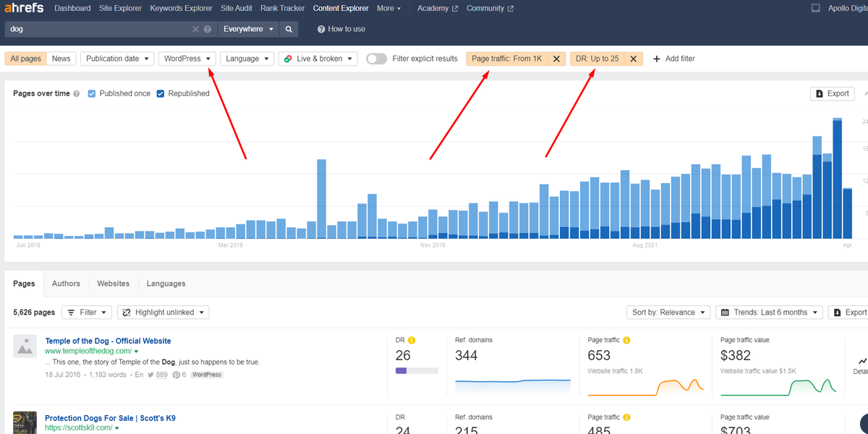Screen dimensions: 868x434
Task: Click the Page traffic: From 1K filter
Action: pos(507,59)
